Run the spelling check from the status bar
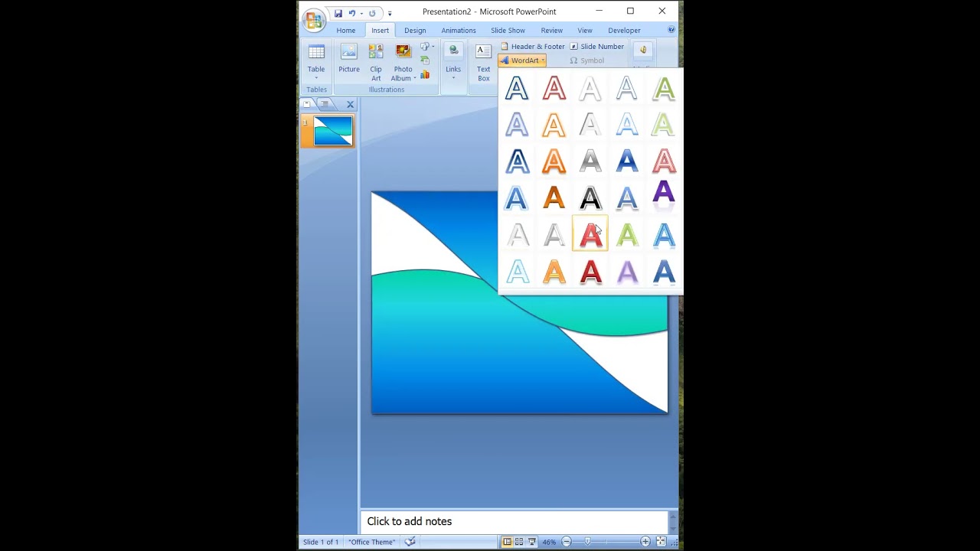 click(x=410, y=542)
